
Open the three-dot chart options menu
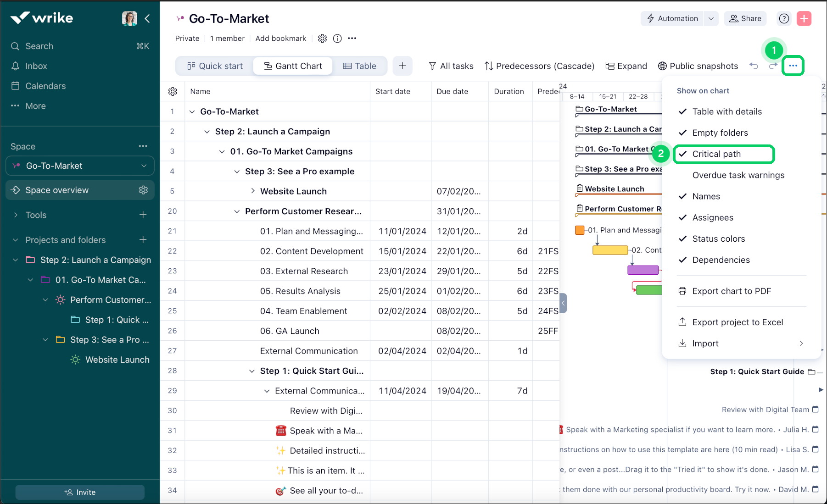pos(793,66)
